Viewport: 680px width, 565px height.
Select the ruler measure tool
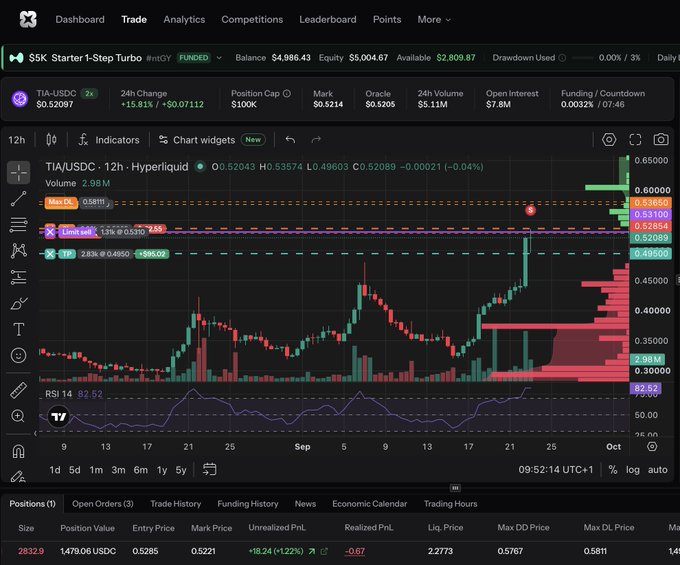(18, 390)
